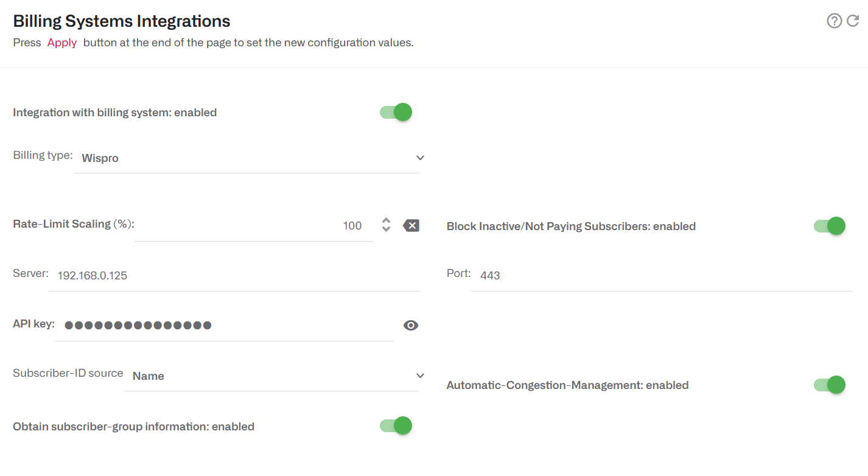Click the Integration with billing system label
Image resolution: width=868 pixels, height=476 pixels.
tap(115, 113)
